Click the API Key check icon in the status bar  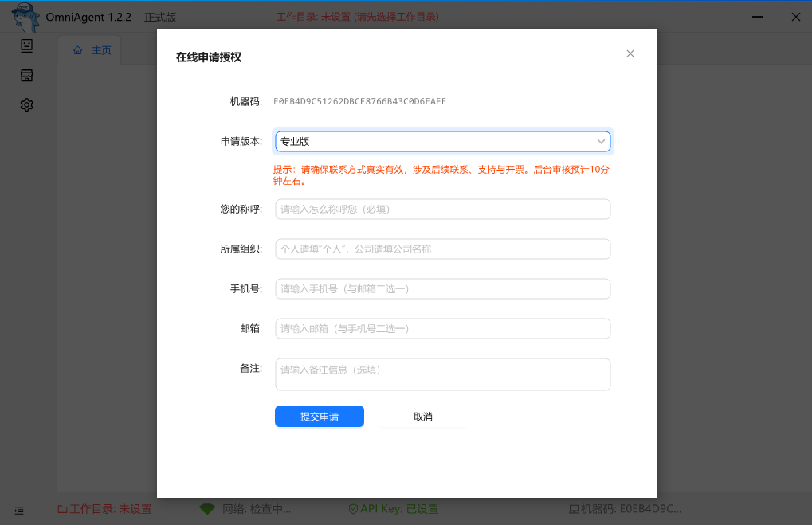(x=352, y=508)
